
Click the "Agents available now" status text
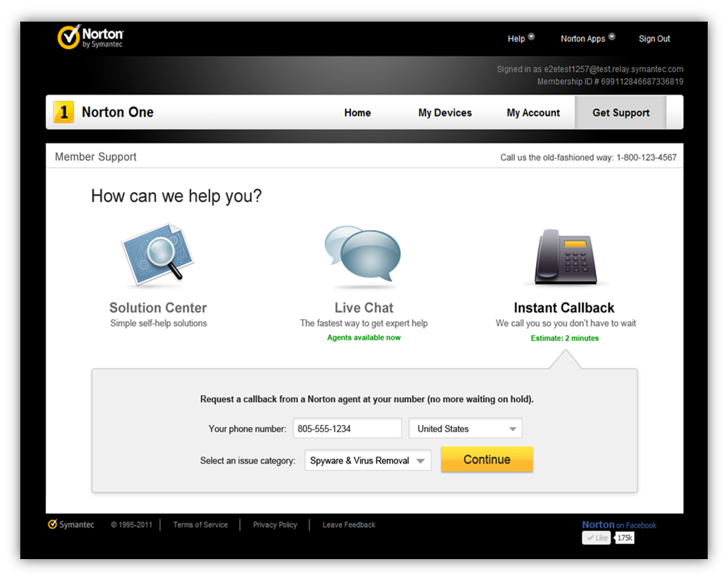363,337
